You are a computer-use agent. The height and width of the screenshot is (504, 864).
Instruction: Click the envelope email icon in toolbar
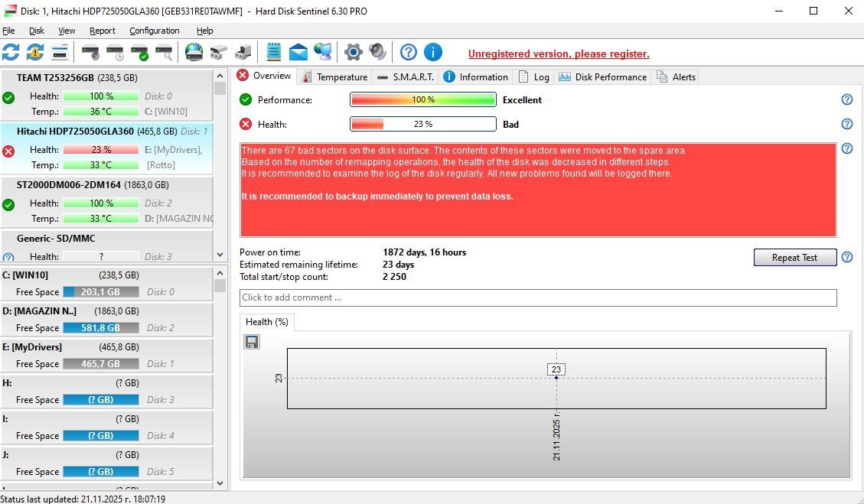tap(298, 52)
